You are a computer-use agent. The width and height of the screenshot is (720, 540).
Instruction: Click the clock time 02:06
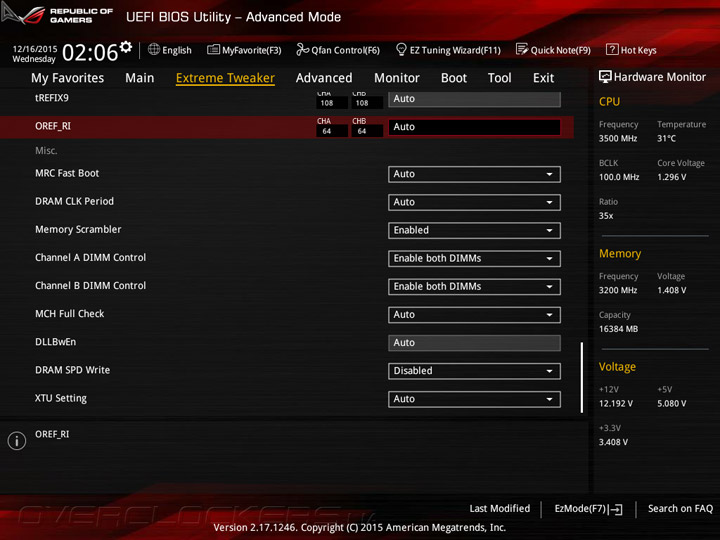90,52
